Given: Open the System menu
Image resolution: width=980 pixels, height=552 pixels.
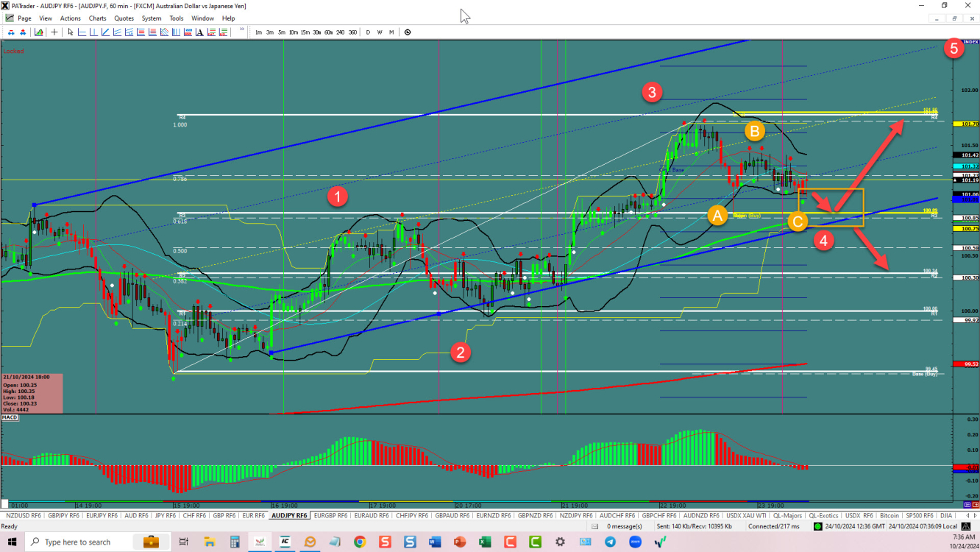Looking at the screenshot, I should [x=152, y=18].
